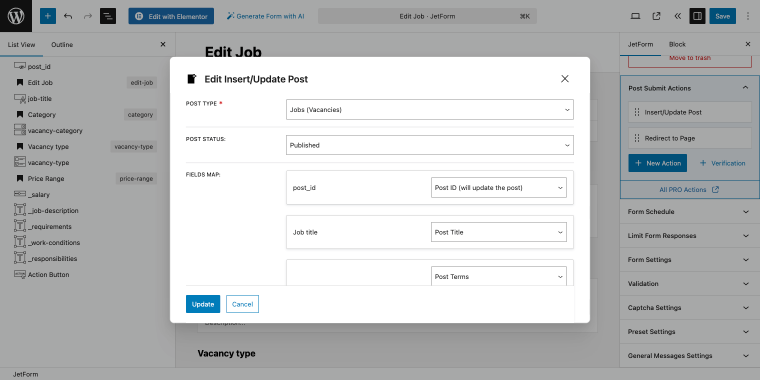Click Edit with Elementor button
This screenshot has height=380, width=760.
pyautogui.click(x=171, y=16)
